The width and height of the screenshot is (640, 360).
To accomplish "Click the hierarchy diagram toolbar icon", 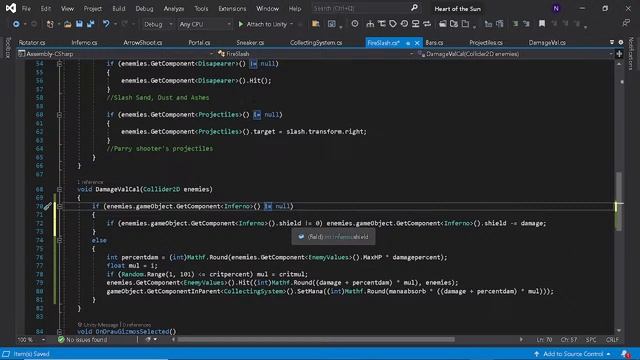I will (370, 24).
